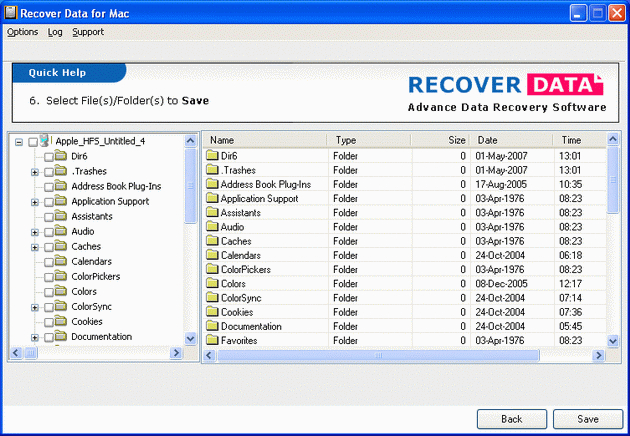The width and height of the screenshot is (630, 436).
Task: Check the Dir6 folder checkbox
Action: pyautogui.click(x=48, y=157)
